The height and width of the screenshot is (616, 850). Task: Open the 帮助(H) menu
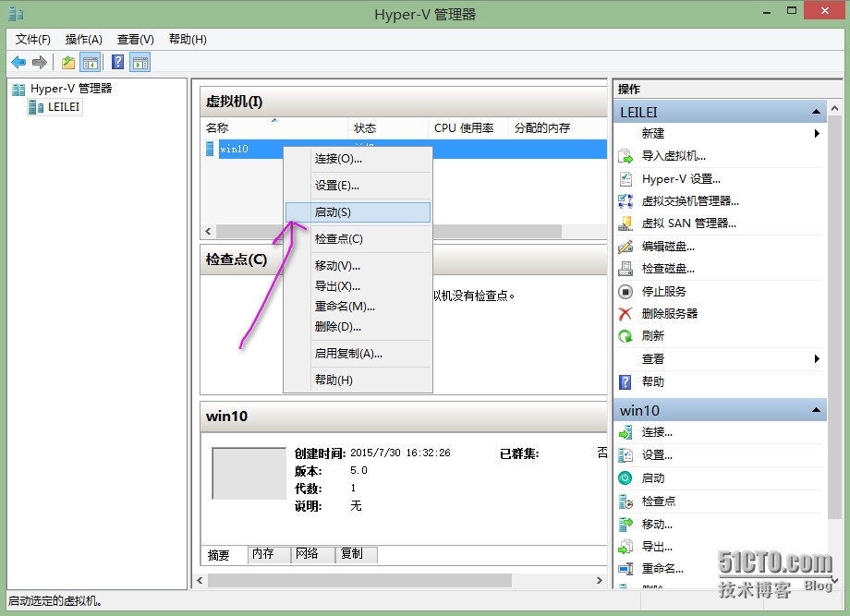click(x=188, y=39)
